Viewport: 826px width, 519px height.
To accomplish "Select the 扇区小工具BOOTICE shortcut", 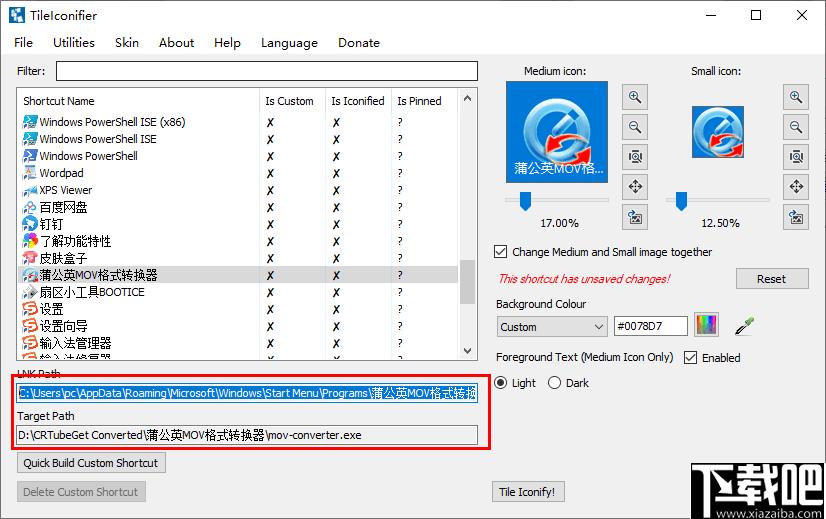I will tap(239, 292).
